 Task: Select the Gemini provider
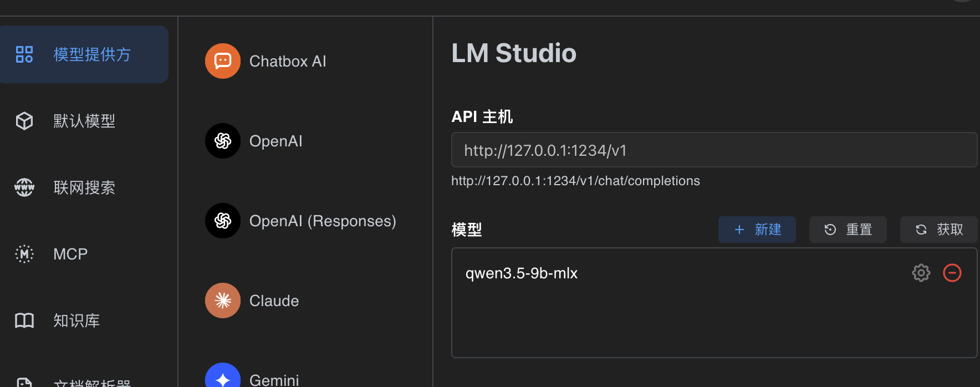[305, 374]
